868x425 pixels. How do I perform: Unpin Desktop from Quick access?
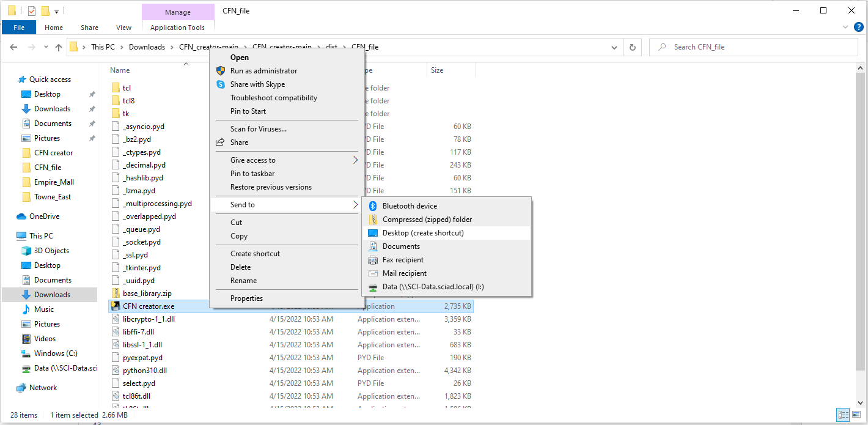92,94
